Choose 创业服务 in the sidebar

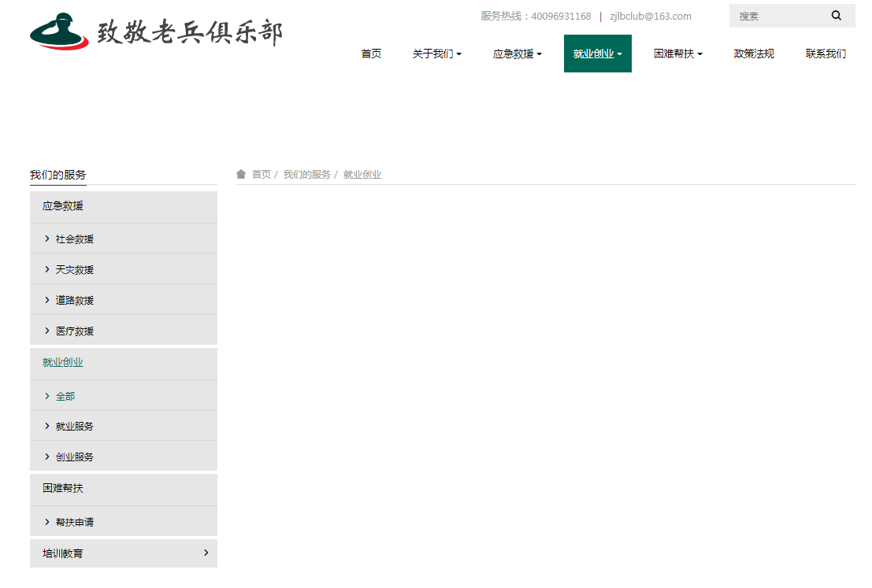pyautogui.click(x=75, y=457)
